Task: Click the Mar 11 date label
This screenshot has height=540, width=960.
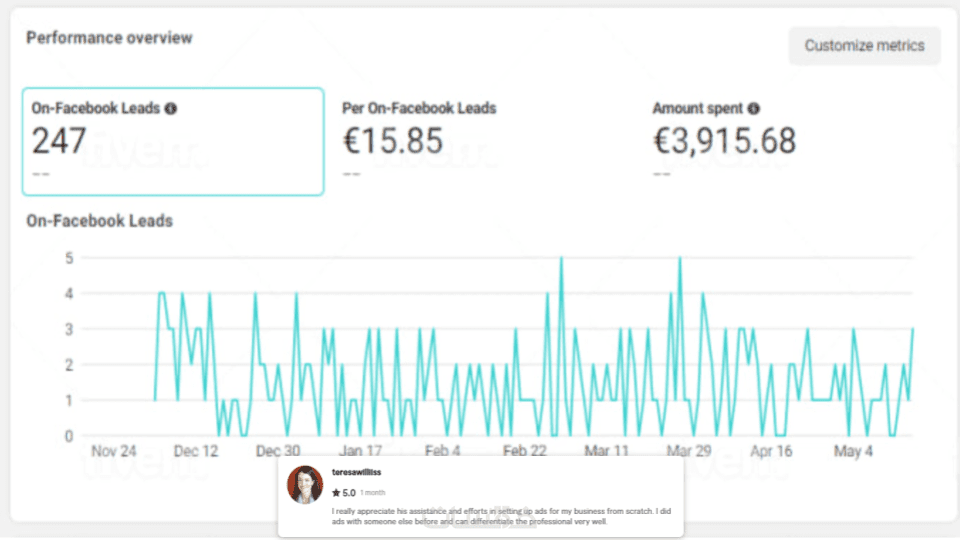Action: point(606,451)
